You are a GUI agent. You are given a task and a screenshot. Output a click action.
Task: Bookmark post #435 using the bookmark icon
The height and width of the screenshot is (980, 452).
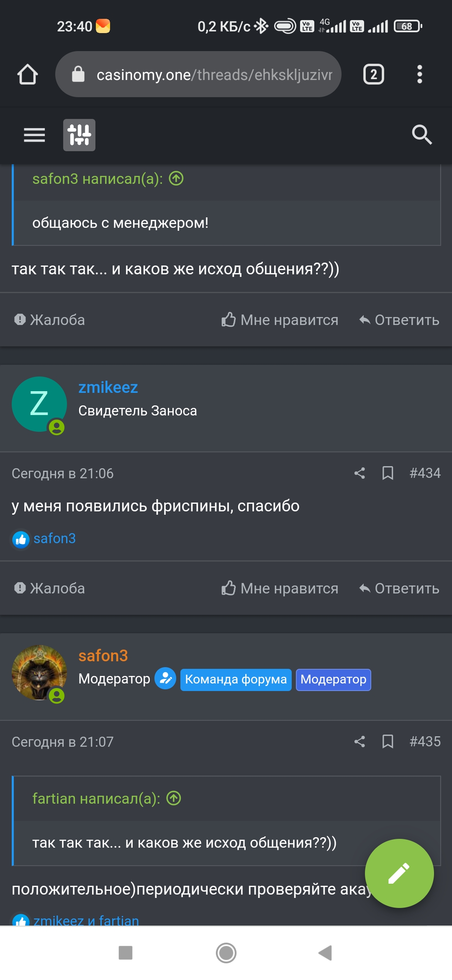(x=387, y=741)
